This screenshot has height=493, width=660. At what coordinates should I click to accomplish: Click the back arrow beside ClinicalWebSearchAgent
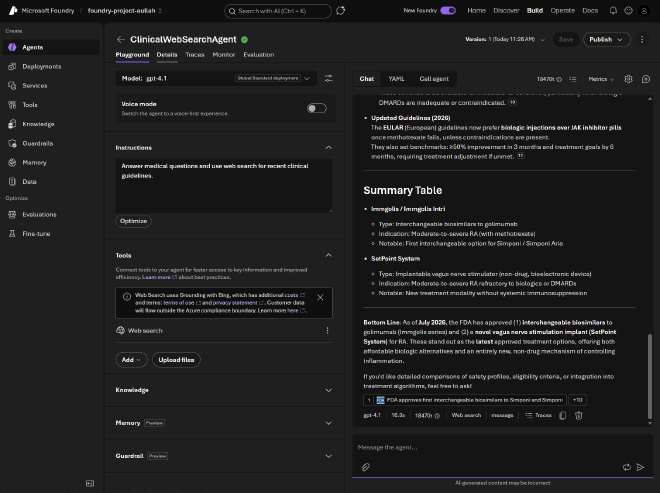point(121,40)
